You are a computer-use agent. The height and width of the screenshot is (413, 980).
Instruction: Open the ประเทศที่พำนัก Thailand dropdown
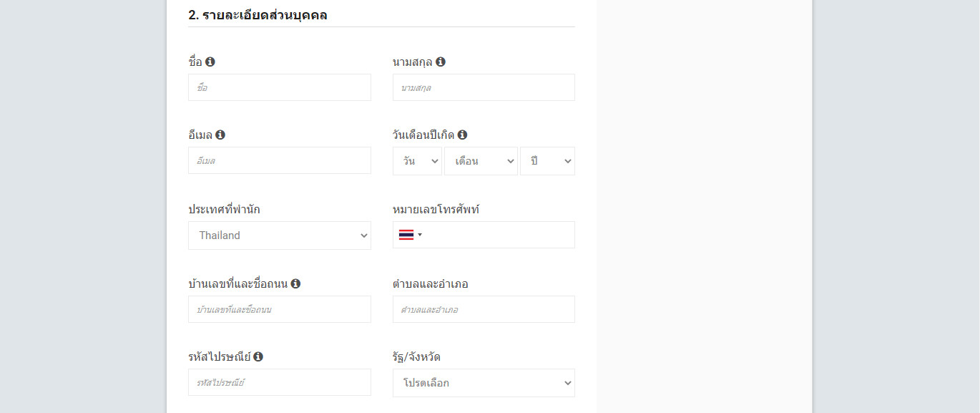click(x=280, y=235)
